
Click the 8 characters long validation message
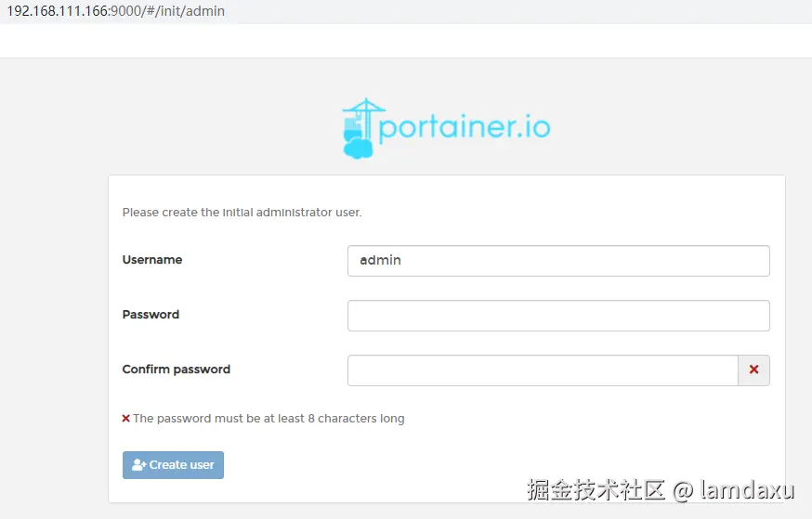pyautogui.click(x=268, y=419)
